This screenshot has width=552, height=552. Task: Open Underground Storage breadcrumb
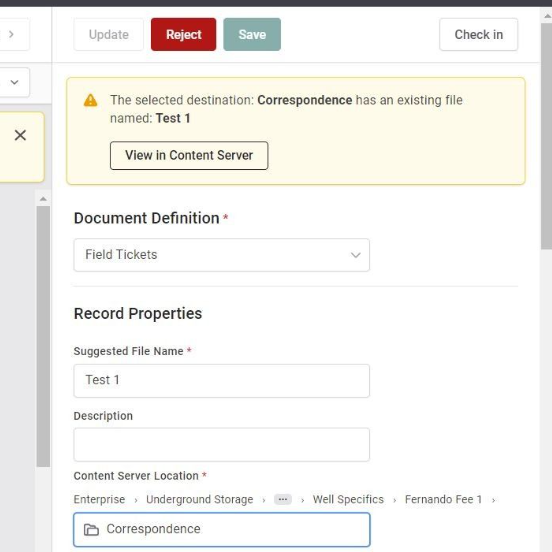200,500
